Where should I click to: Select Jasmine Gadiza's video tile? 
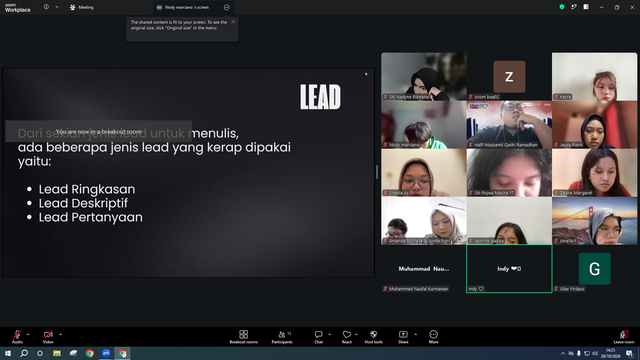click(x=509, y=221)
